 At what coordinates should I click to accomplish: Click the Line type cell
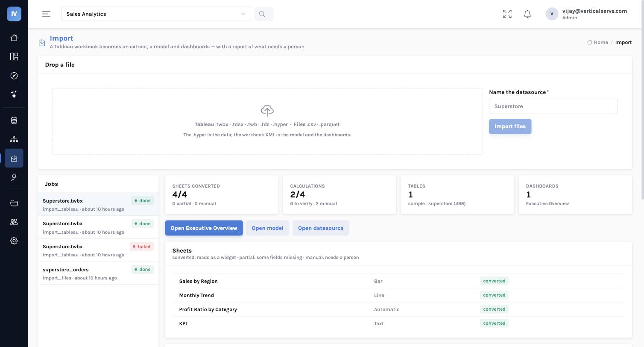click(x=379, y=295)
